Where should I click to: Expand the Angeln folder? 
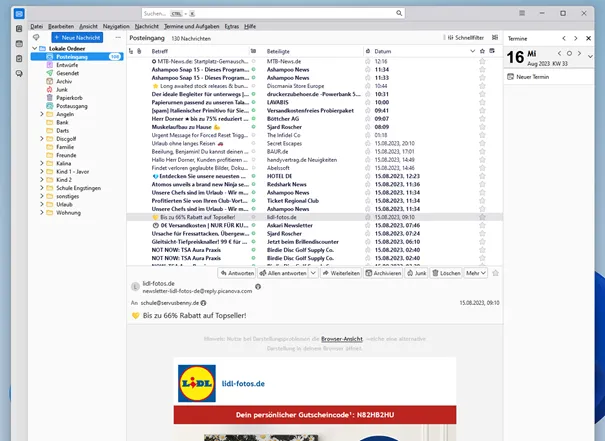42,114
